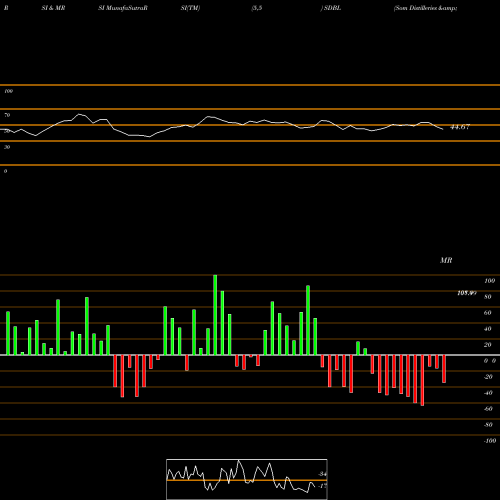The image size is (500, 500).
Task: Click the MR axis label -80
Action: (488, 425)
